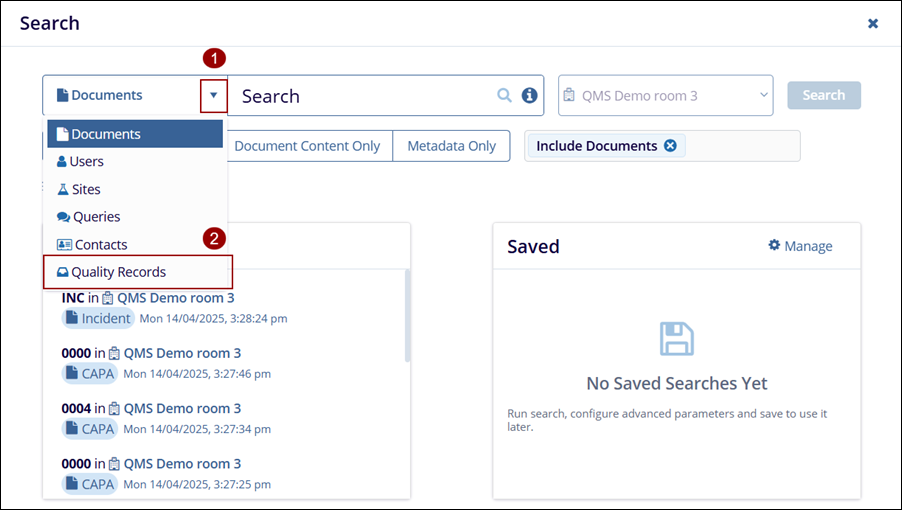The height and width of the screenshot is (510, 902).
Task: Close the Search dialog with X
Action: click(x=873, y=23)
